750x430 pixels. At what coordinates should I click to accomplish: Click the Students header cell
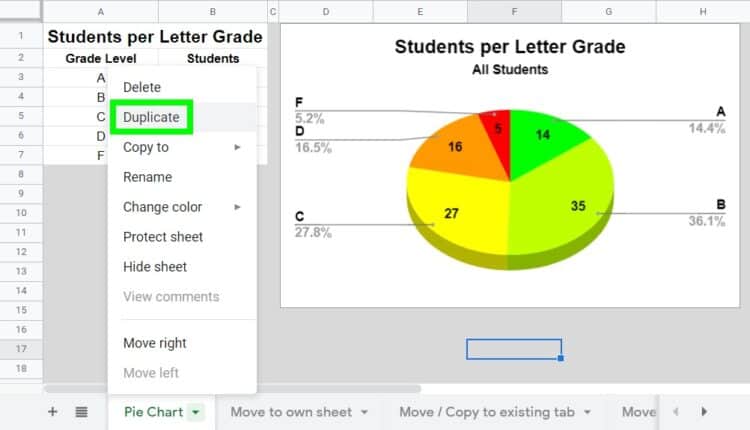pos(213,58)
